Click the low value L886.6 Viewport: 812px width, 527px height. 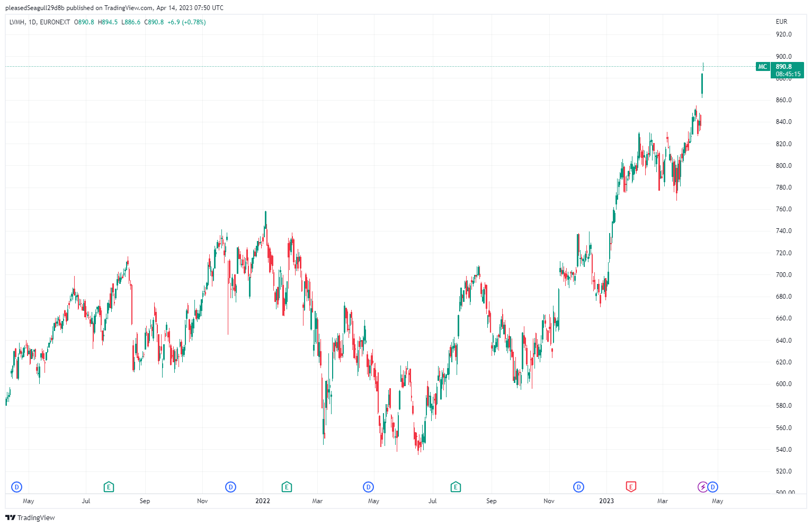pos(131,22)
